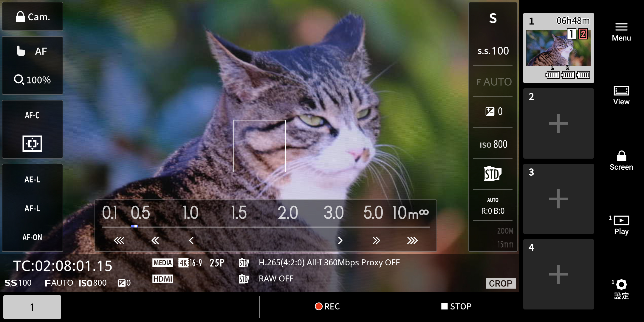Select camera 1 thumbnail card
The image size is (644, 322).
558,48
